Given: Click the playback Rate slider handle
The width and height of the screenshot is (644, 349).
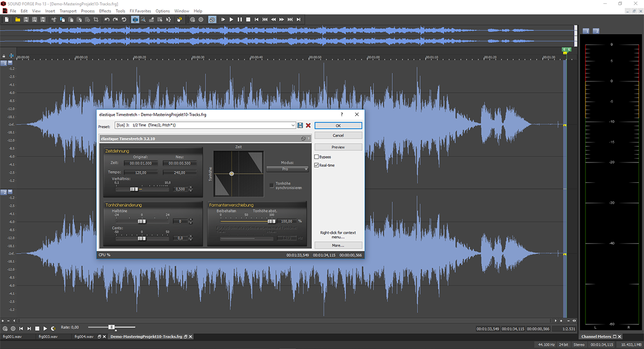Looking at the screenshot, I should click(x=112, y=327).
